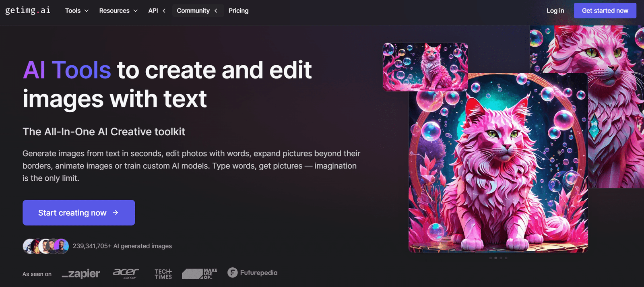This screenshot has height=287, width=644.
Task: Expand the Tools dropdown menu
Action: (76, 10)
